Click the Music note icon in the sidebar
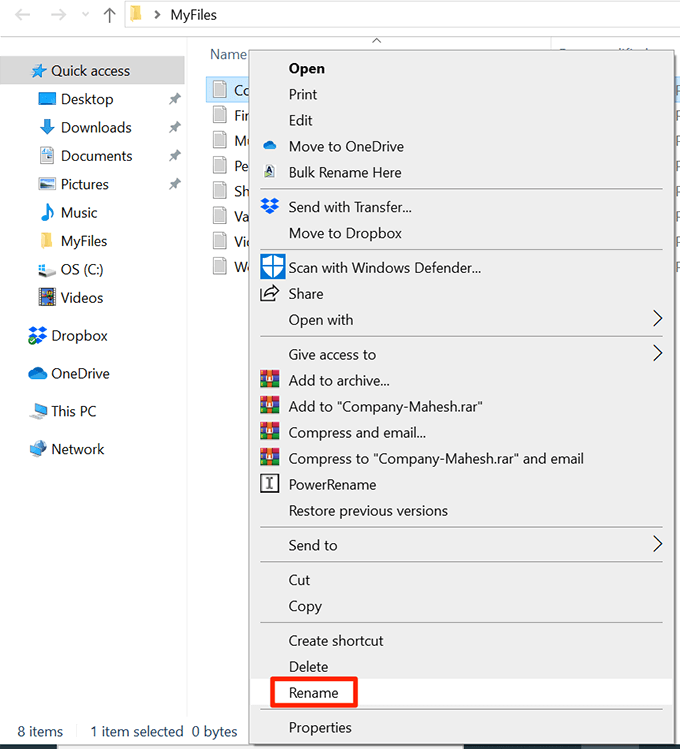 [x=46, y=213]
